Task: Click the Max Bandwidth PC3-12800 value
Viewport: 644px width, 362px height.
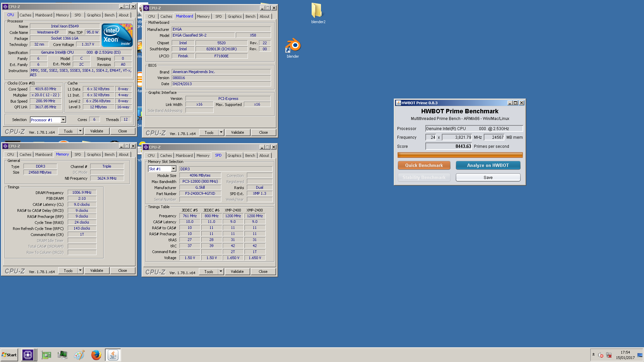Action: point(200,181)
